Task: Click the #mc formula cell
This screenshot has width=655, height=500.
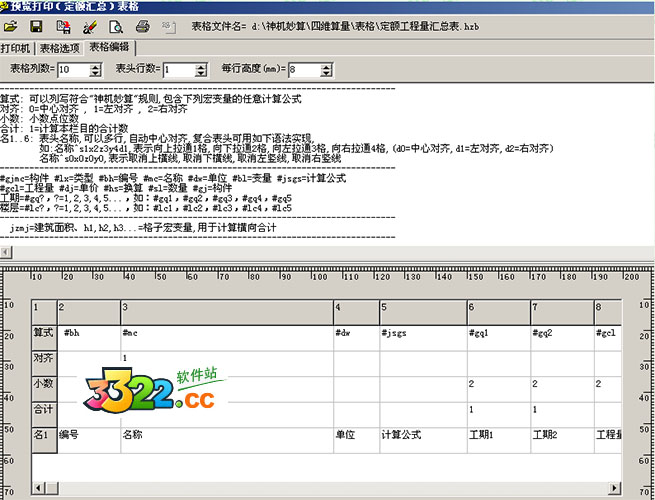Action: point(227,338)
